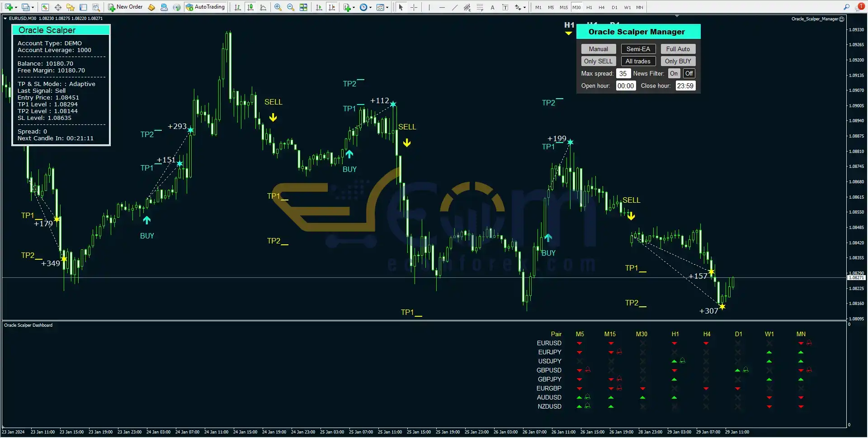Image resolution: width=868 pixels, height=438 pixels.
Task: Select Only BUY trade direction
Action: [678, 61]
